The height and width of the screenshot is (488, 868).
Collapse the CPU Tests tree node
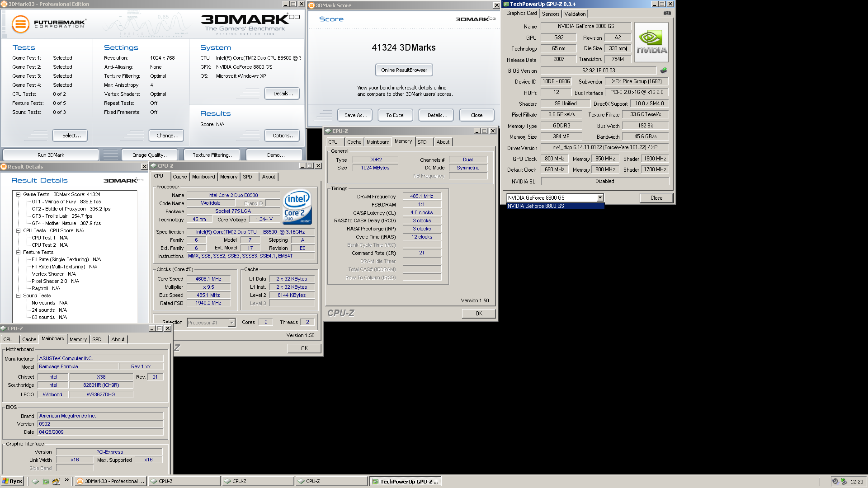19,230
